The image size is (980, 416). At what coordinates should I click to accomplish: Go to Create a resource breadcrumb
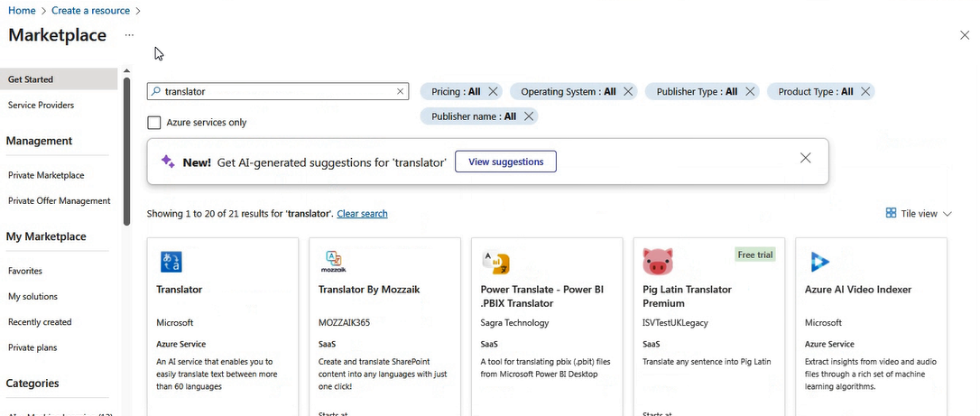tap(90, 11)
